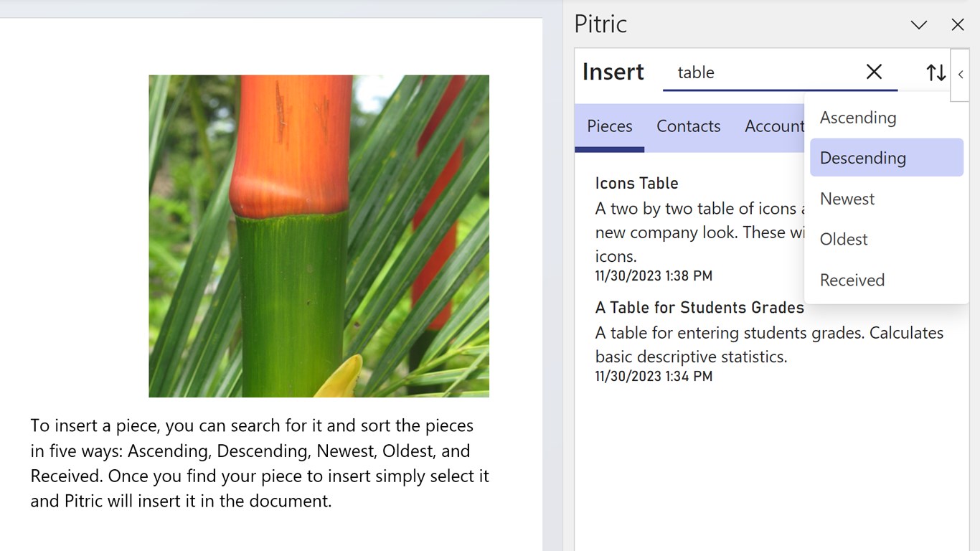Open the Contacts tab

point(688,126)
